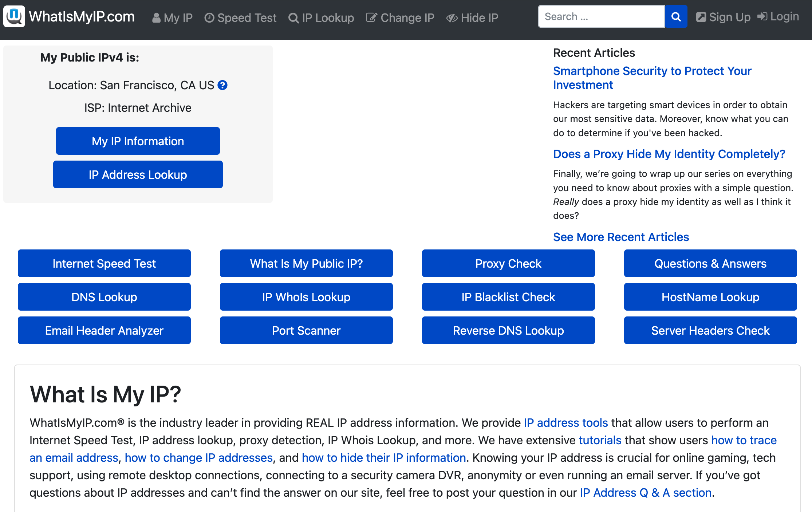Click IP Address Lookup button
The height and width of the screenshot is (512, 812).
coord(138,174)
